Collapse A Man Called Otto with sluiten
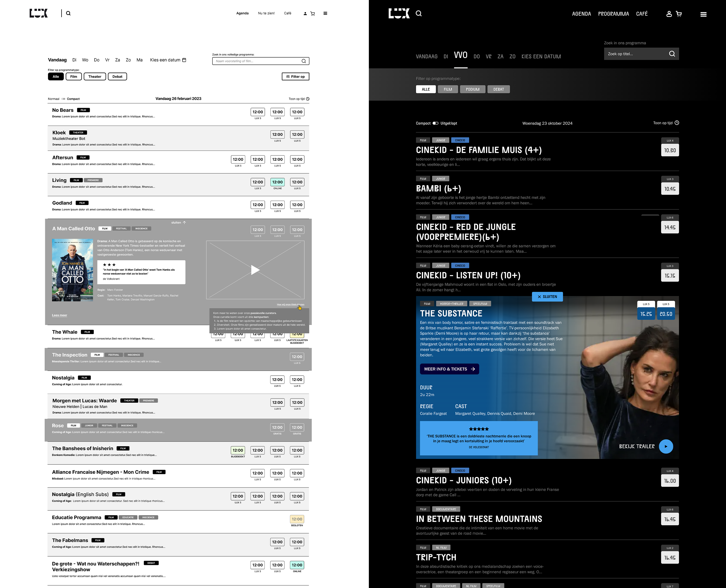 point(179,222)
